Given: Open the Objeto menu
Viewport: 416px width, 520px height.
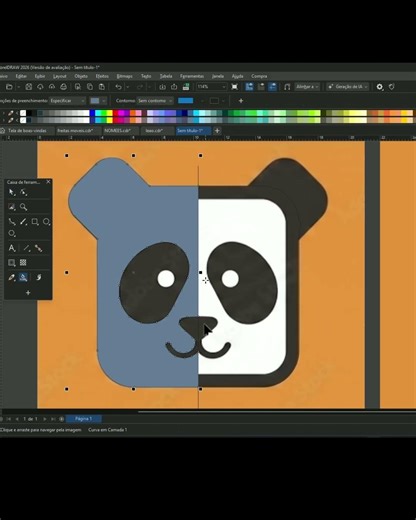Looking at the screenshot, I should pos(81,76).
